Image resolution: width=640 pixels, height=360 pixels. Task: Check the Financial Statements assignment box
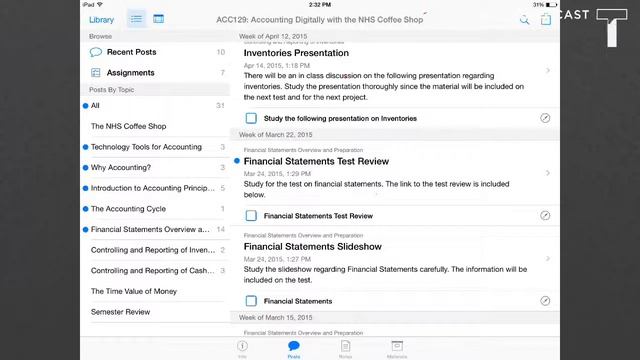[251, 301]
